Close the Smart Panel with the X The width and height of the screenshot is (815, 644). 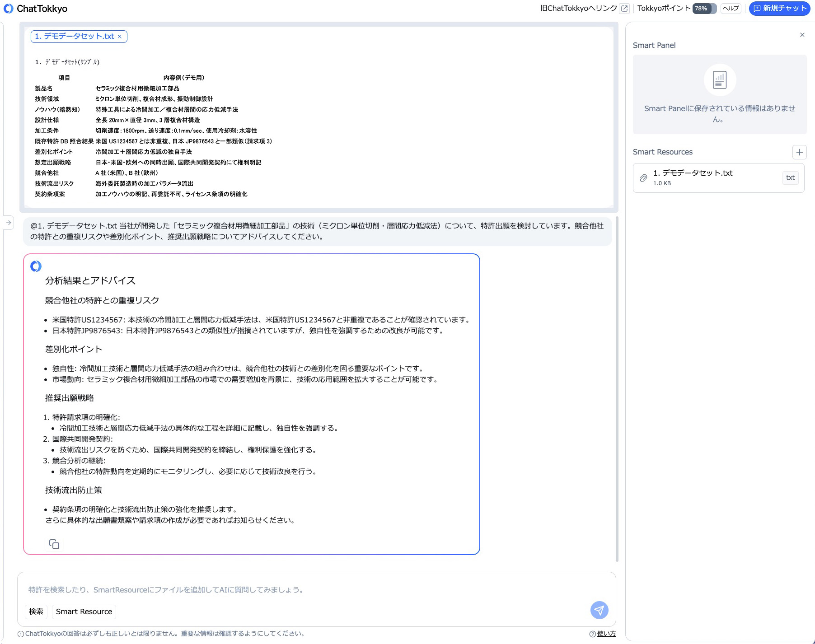click(802, 35)
